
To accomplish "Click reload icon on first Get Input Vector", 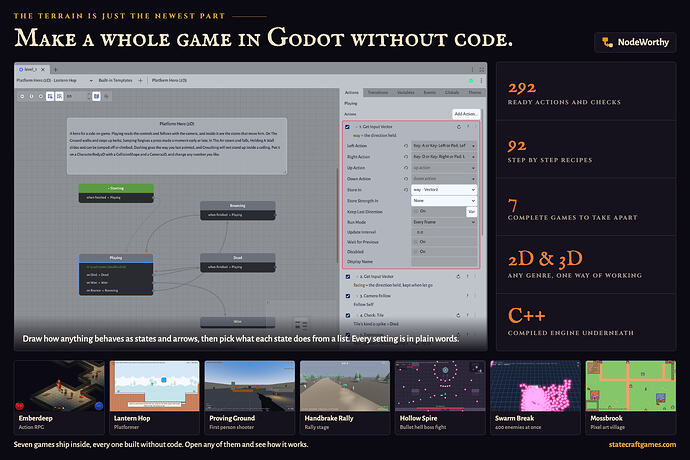I will click(459, 127).
